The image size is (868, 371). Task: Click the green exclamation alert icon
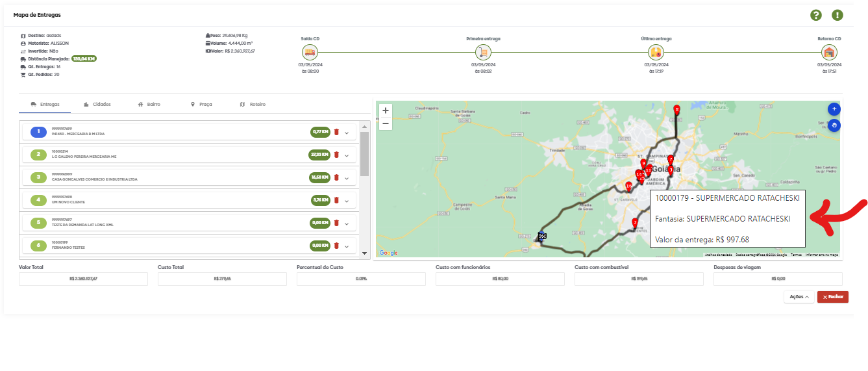pyautogui.click(x=837, y=16)
